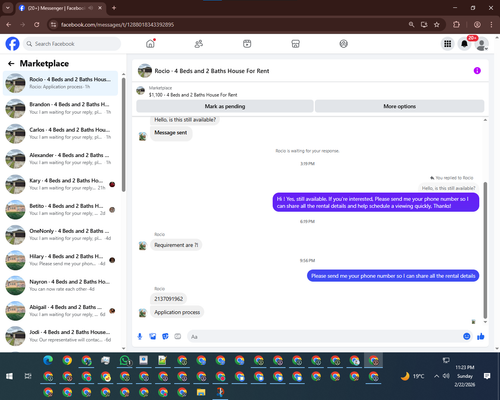Open OneNonly conversation in list
500x400 pixels.
60,235
